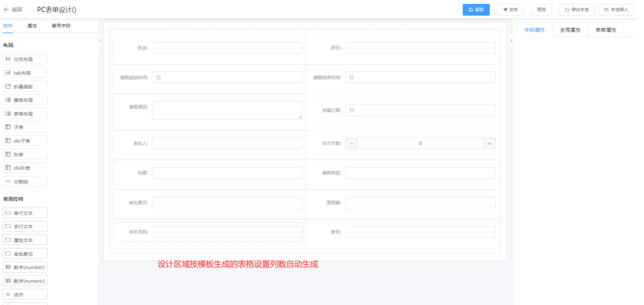Pick the 数字(numeric) widget
Screen dimensions: 644x305
point(25,281)
